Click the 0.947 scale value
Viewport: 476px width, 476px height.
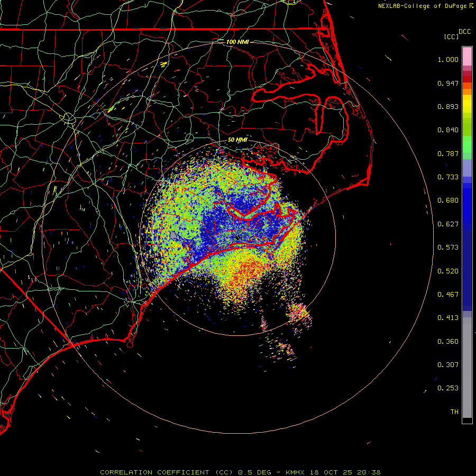click(448, 83)
